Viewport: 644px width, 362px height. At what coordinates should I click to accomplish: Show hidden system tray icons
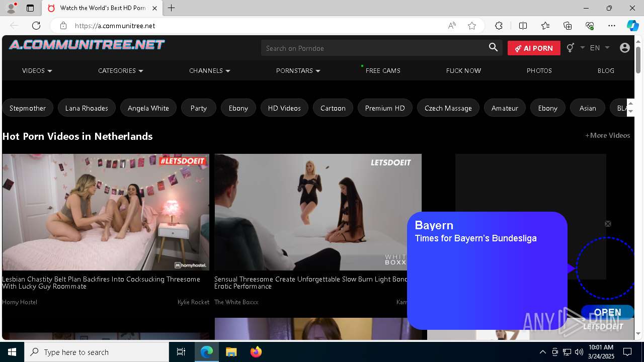tap(542, 352)
